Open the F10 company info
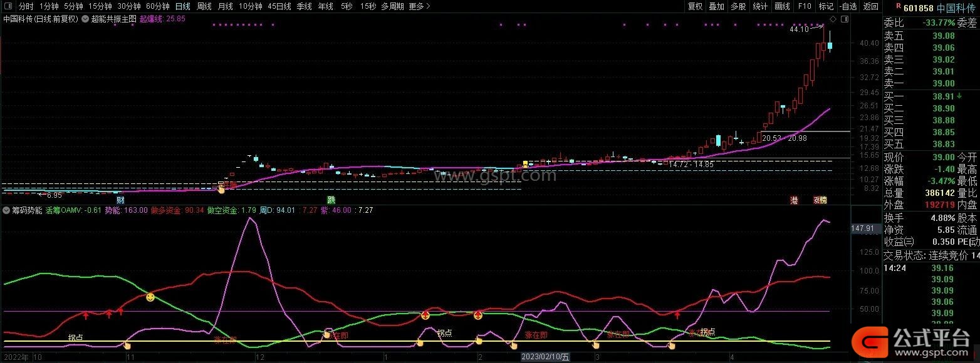The width and height of the screenshot is (980, 363). click(x=805, y=7)
